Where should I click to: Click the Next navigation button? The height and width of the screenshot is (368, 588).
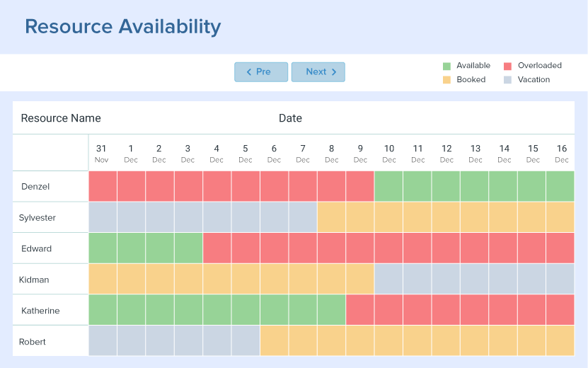[x=318, y=72]
